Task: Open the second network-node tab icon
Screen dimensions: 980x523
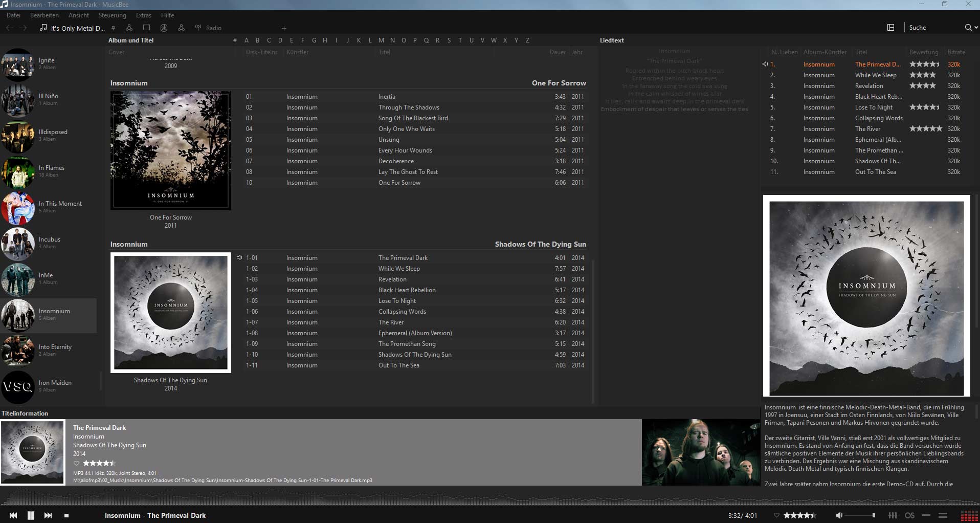Action: [x=181, y=28]
